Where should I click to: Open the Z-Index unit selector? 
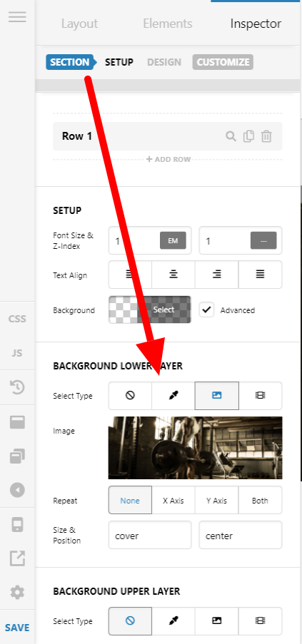point(263,240)
